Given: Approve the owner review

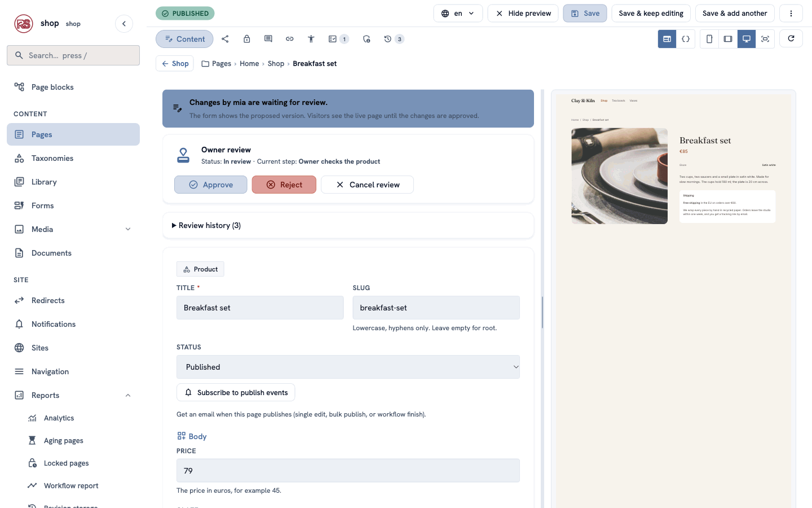Looking at the screenshot, I should [x=210, y=185].
